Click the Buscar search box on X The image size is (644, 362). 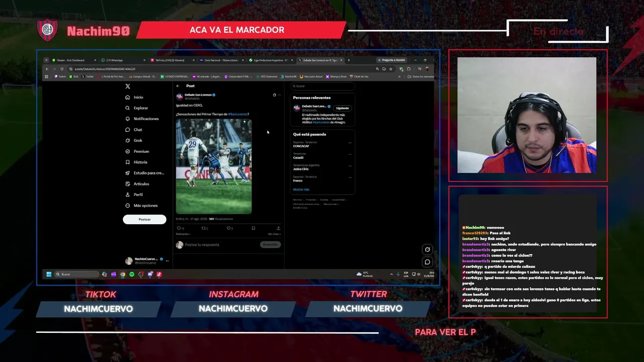point(323,86)
